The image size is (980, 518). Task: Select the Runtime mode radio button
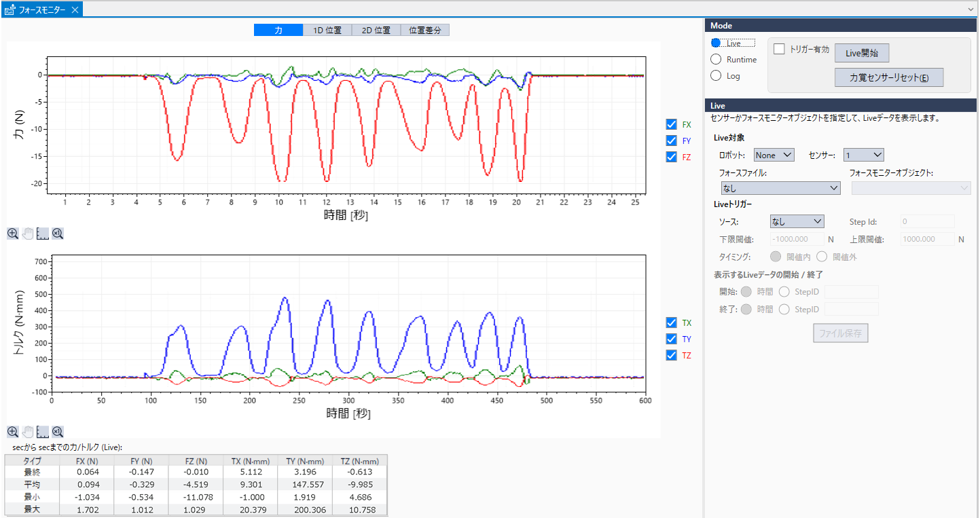tap(716, 60)
